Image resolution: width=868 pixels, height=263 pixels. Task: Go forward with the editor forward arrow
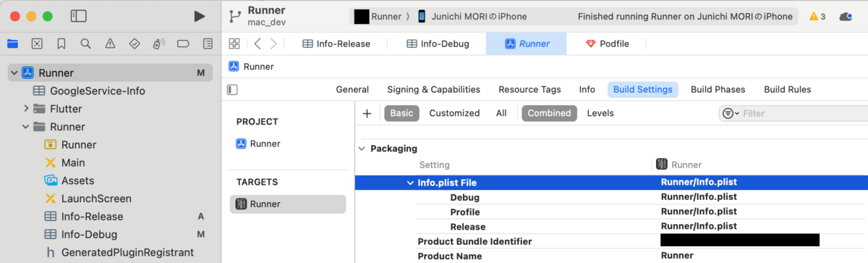click(273, 43)
